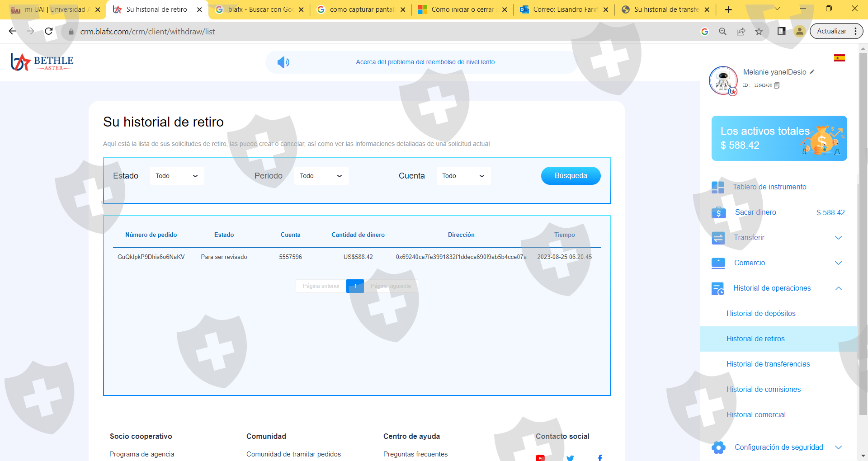The width and height of the screenshot is (868, 461).
Task: Open the YouTube social link
Action: pyautogui.click(x=540, y=457)
